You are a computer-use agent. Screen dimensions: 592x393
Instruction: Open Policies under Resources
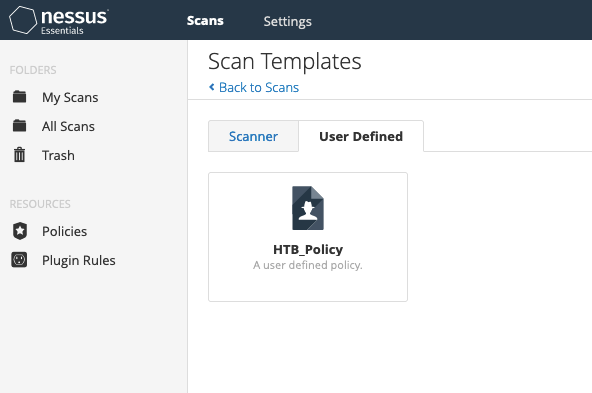(x=65, y=231)
